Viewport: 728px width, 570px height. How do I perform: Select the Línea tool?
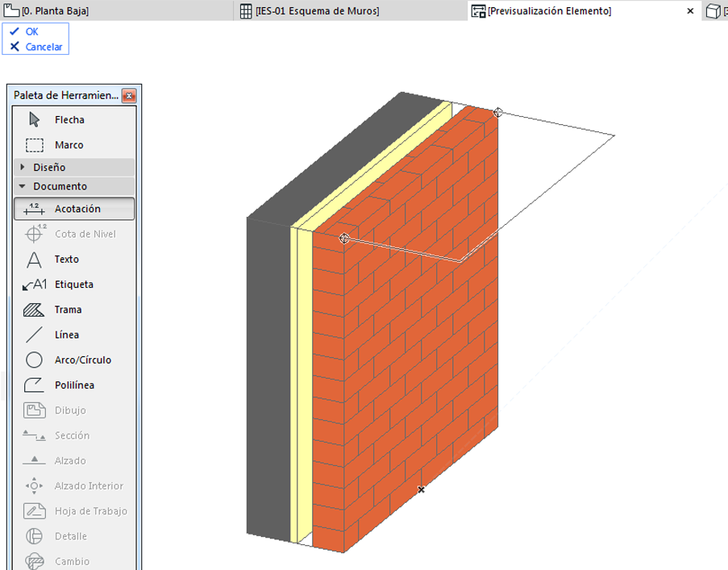(x=74, y=335)
